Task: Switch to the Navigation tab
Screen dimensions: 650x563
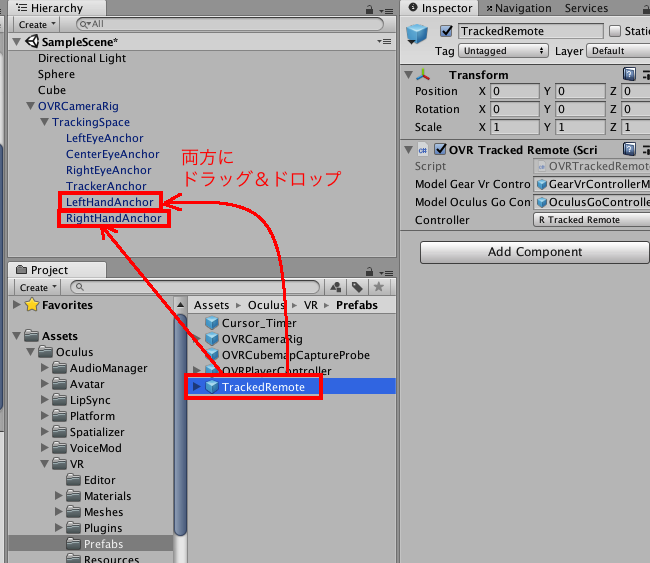Action: pyautogui.click(x=519, y=8)
